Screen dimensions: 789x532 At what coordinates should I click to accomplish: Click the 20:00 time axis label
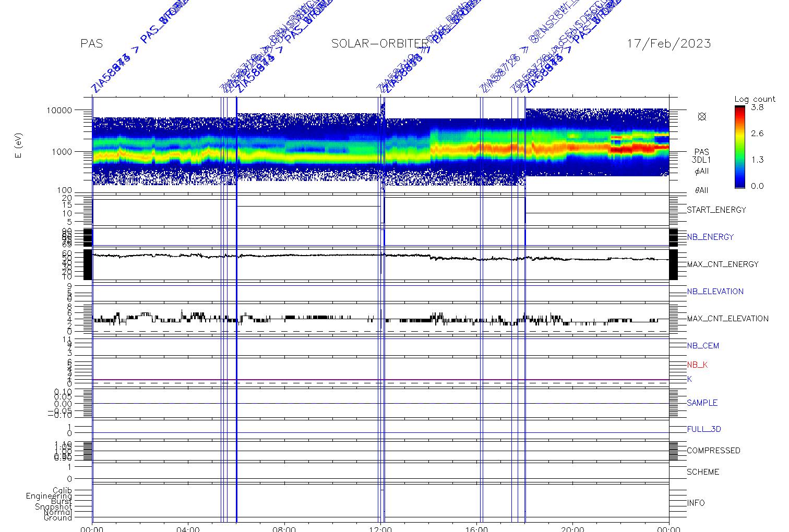pos(572,529)
